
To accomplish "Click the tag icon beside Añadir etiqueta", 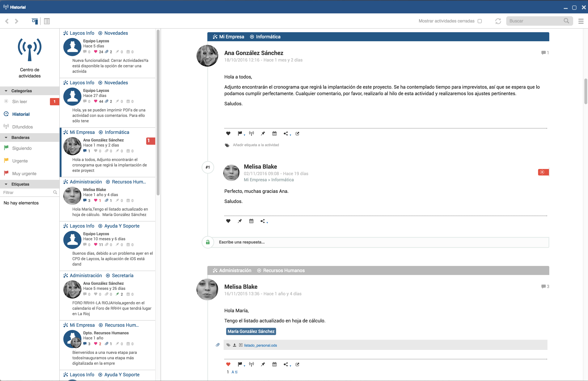I will [x=227, y=145].
